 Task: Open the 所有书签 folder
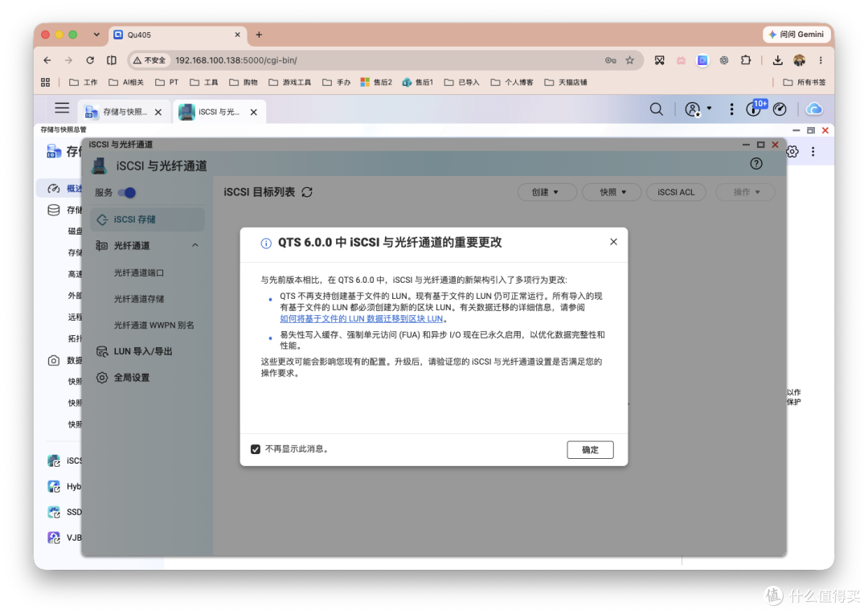click(805, 83)
